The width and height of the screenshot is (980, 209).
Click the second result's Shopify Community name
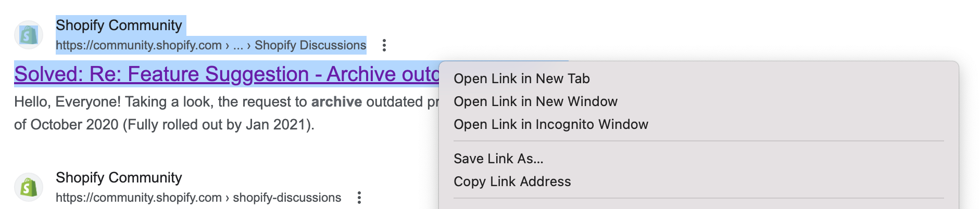119,177
